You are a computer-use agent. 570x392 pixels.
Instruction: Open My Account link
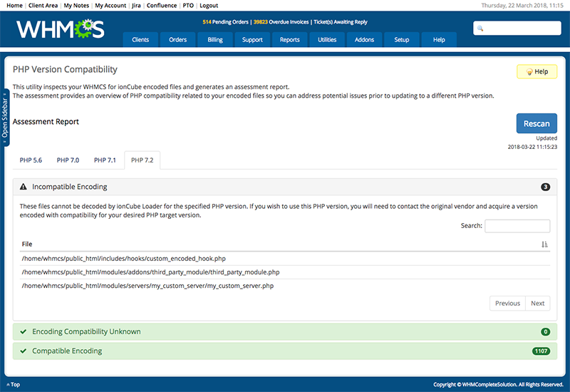pos(110,6)
